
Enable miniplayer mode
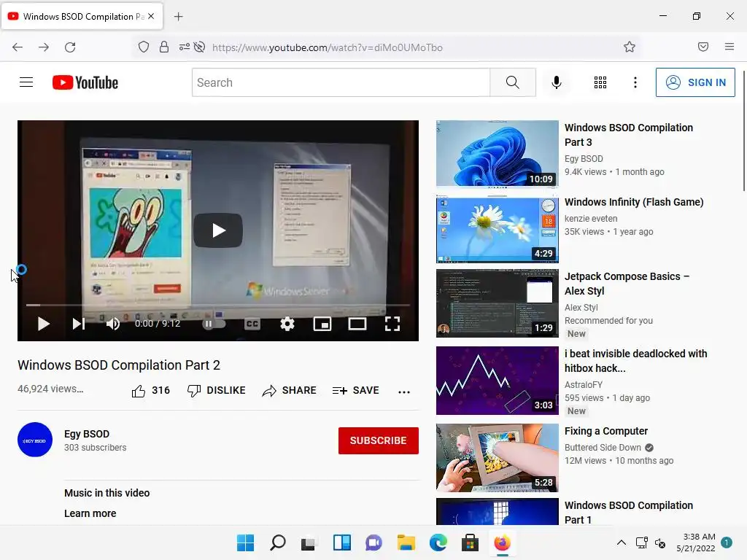click(322, 324)
